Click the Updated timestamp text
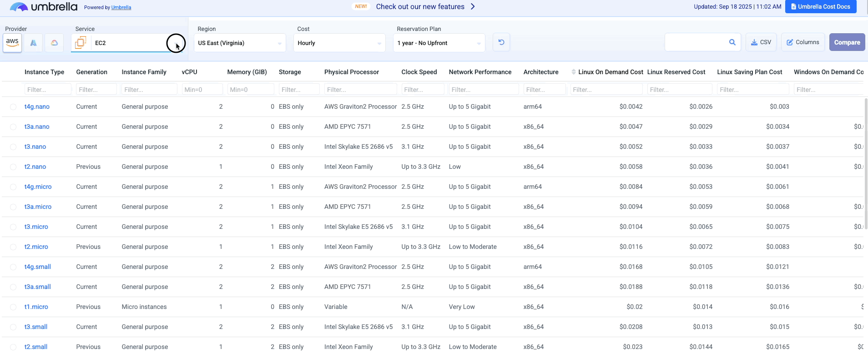 (x=737, y=6)
